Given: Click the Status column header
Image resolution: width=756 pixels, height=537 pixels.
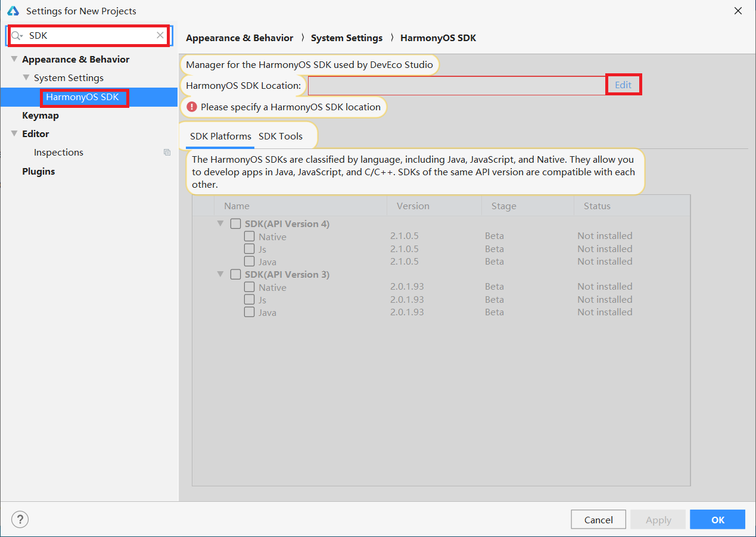Looking at the screenshot, I should point(597,206).
